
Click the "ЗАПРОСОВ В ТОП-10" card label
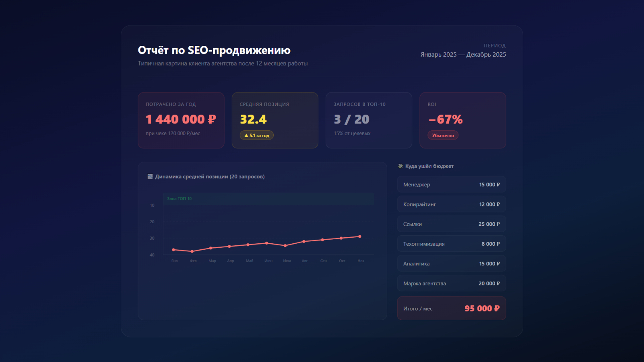coord(359,104)
